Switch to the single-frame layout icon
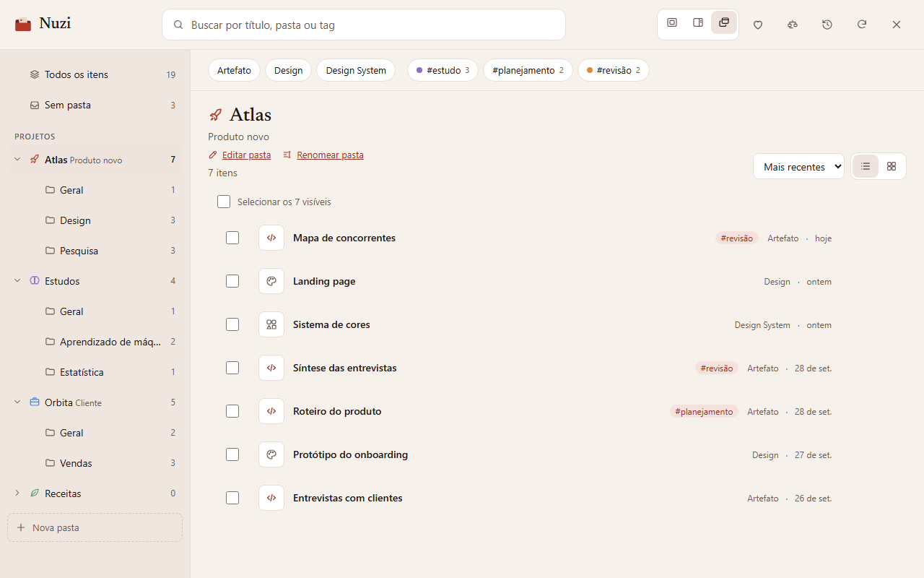The width and height of the screenshot is (924, 578). point(672,22)
